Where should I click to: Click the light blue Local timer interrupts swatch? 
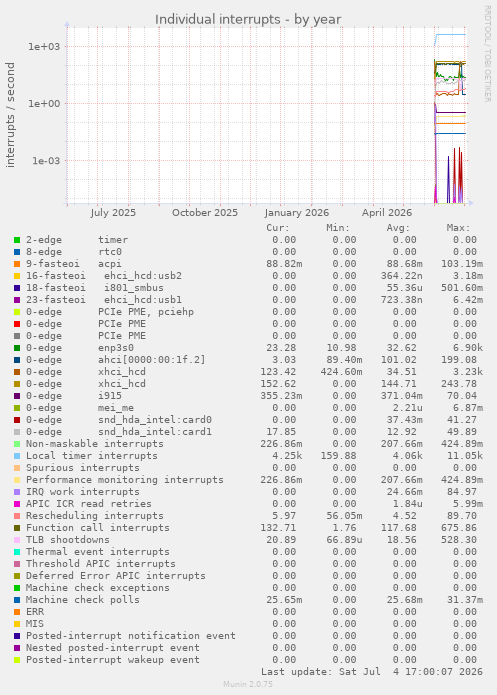[x=17, y=456]
